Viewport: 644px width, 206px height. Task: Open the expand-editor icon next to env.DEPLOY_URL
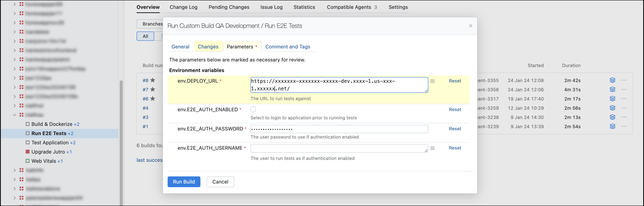tap(432, 81)
